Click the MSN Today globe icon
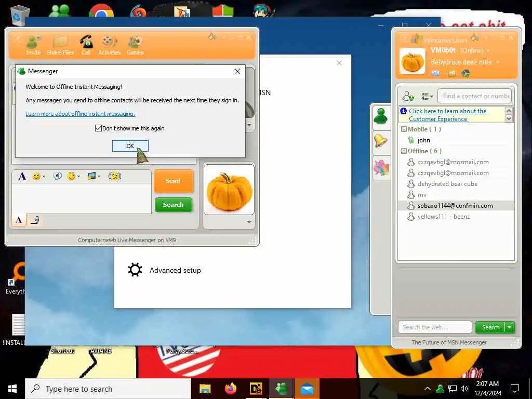The width and height of the screenshot is (532, 399). click(465, 73)
